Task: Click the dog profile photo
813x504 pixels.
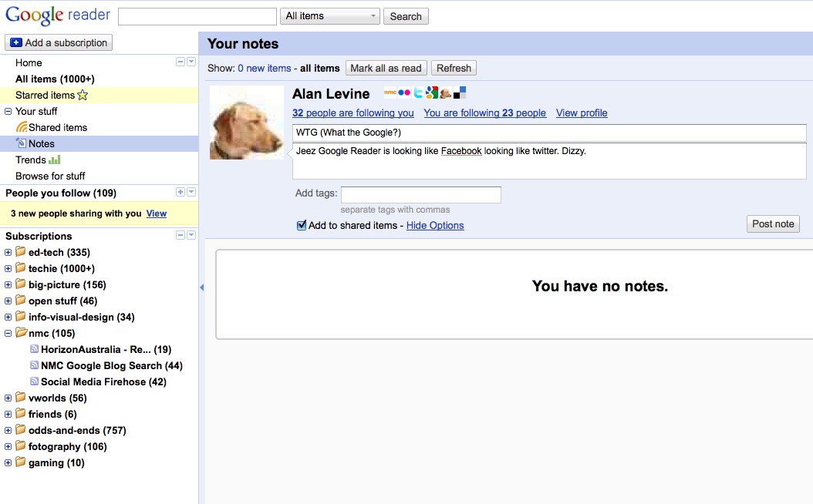Action: 246,123
